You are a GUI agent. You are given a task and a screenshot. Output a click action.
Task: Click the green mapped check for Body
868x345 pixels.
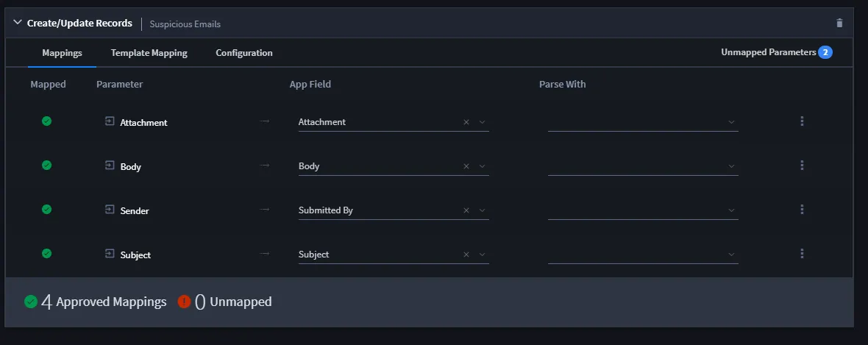click(47, 165)
